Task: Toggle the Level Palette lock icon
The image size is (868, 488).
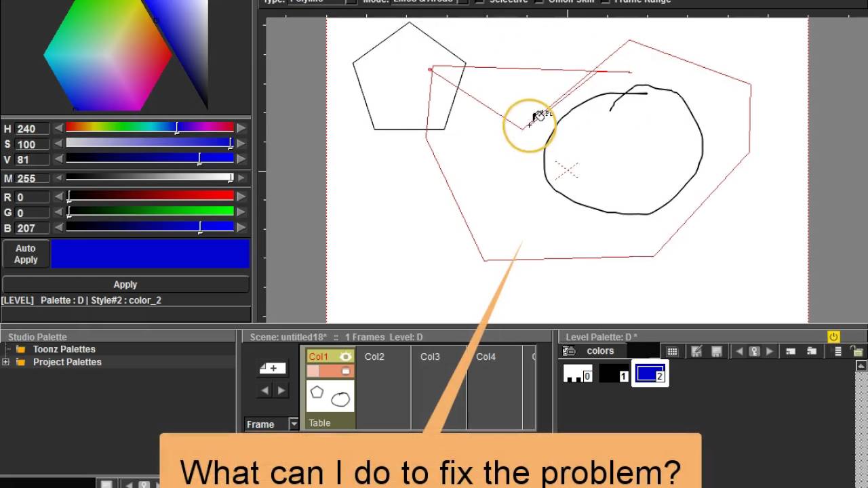Action: pos(858,351)
